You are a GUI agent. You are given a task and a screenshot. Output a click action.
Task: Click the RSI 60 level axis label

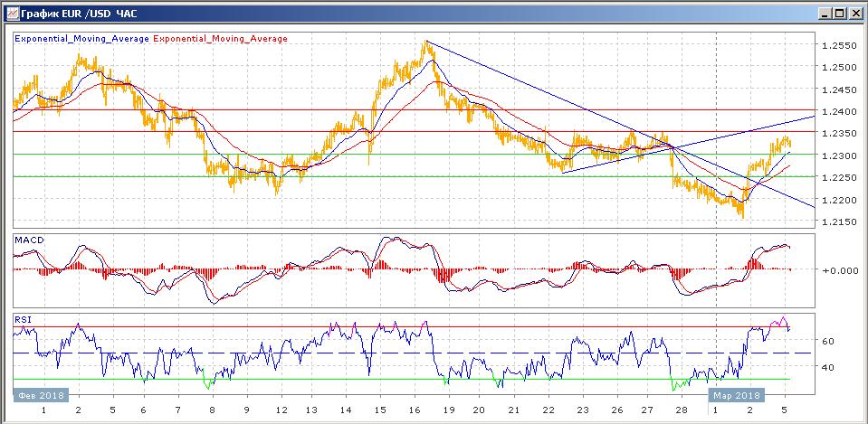pos(827,341)
